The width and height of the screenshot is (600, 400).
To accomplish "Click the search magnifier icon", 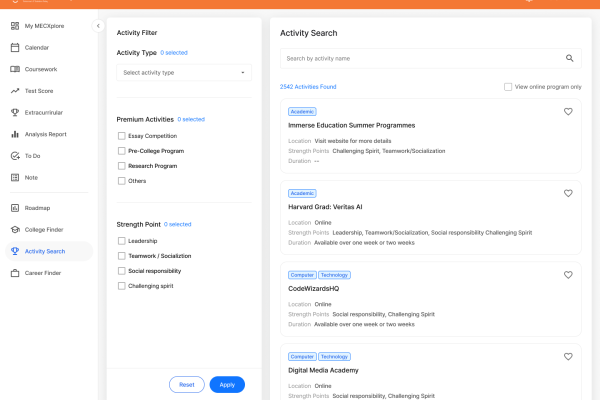I will 569,58.
